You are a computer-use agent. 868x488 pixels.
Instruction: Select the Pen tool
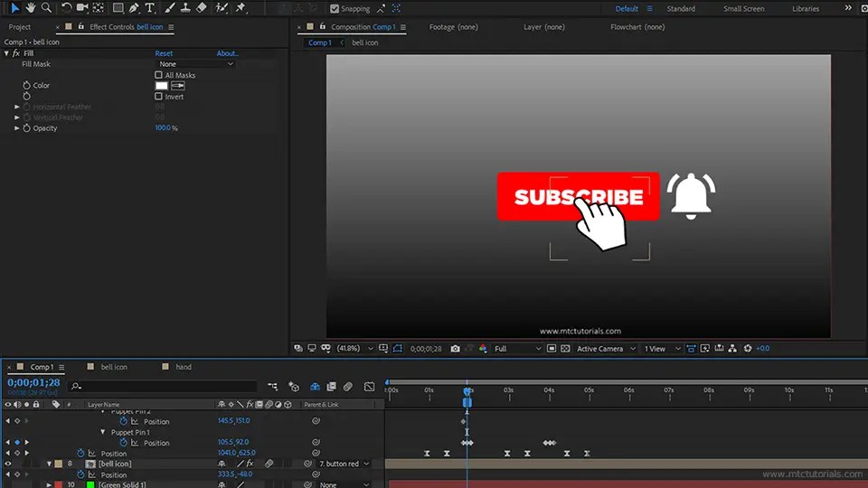134,8
